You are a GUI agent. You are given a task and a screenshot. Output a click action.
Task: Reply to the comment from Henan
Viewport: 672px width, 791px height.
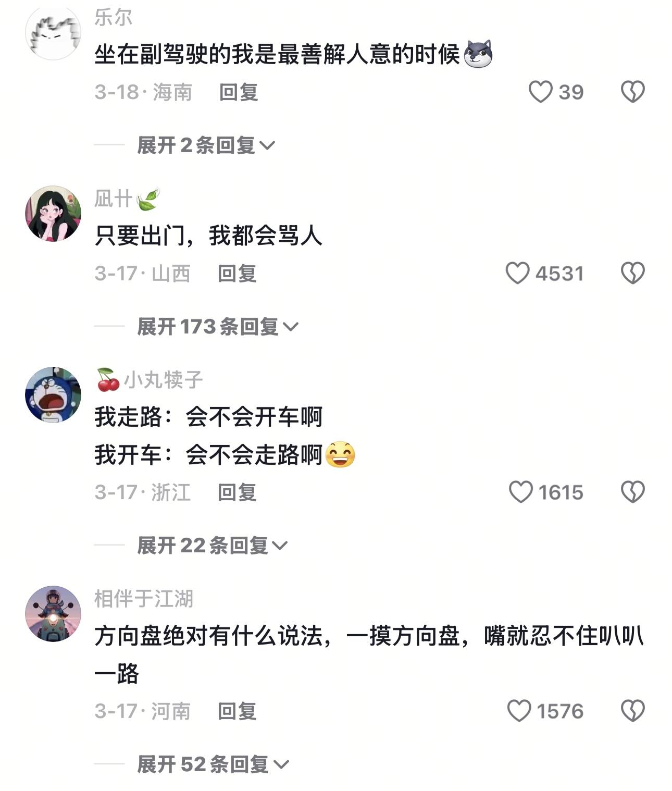point(237,711)
